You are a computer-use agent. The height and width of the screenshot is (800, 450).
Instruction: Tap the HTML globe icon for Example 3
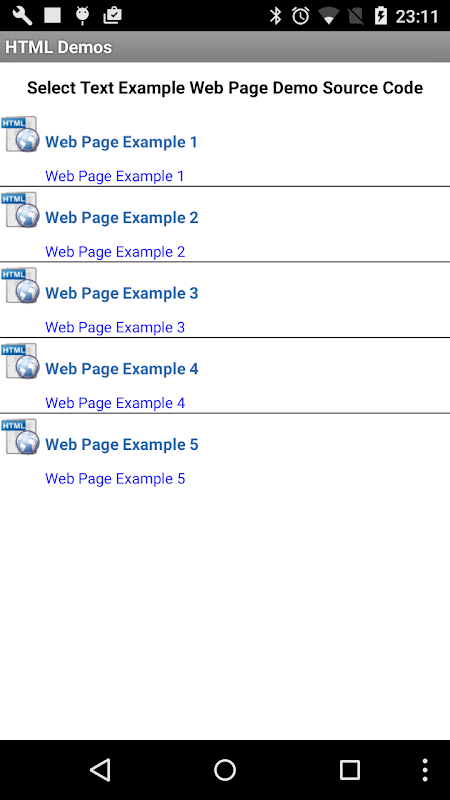(20, 285)
